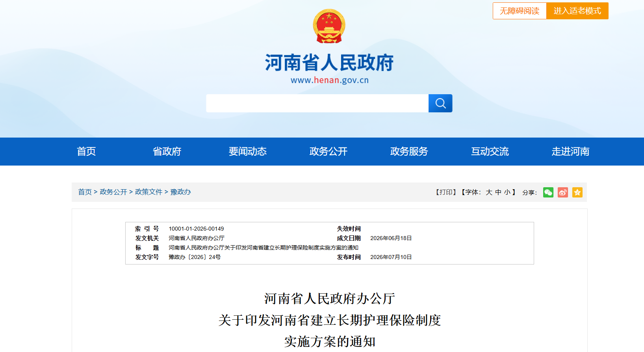Share via the Weibo icon
The height and width of the screenshot is (352, 644).
click(563, 192)
